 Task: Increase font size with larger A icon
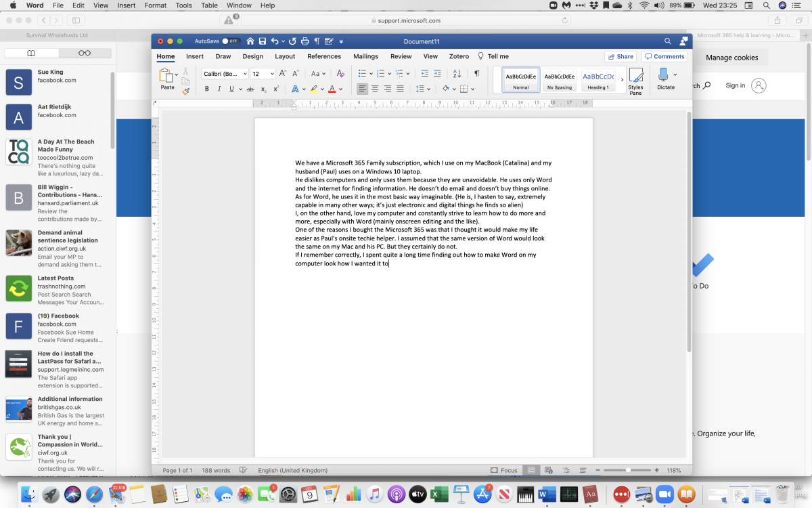click(283, 73)
